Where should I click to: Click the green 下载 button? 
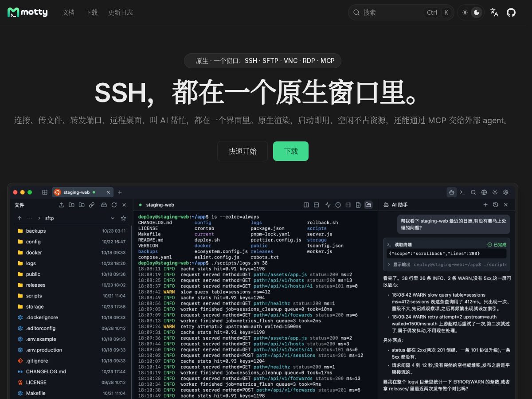(x=291, y=151)
